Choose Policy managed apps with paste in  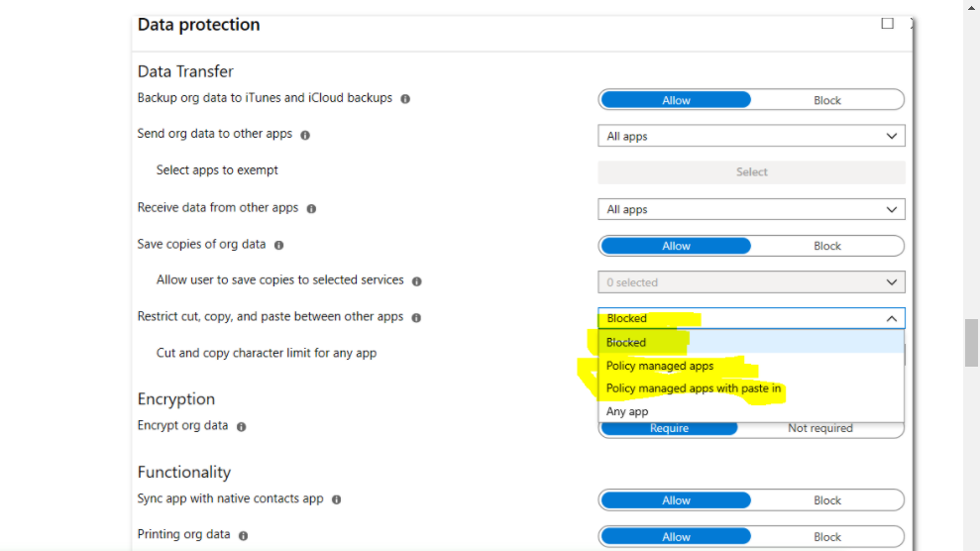pos(751,388)
